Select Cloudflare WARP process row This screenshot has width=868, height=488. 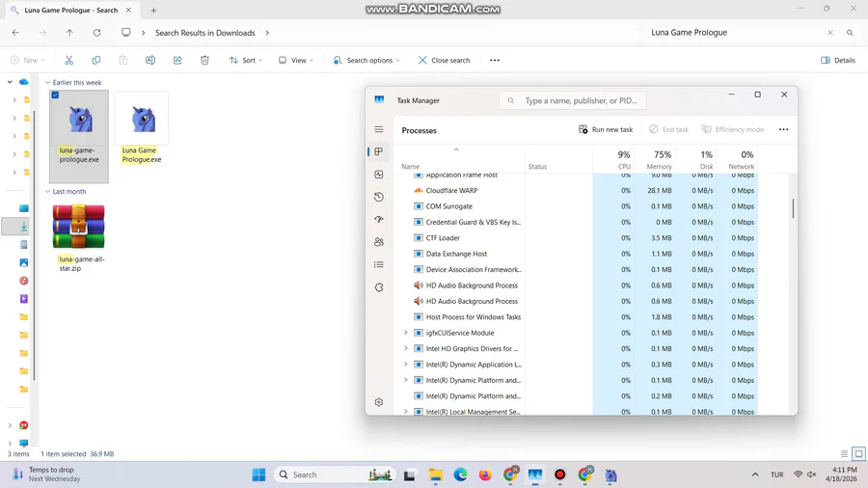pos(576,190)
